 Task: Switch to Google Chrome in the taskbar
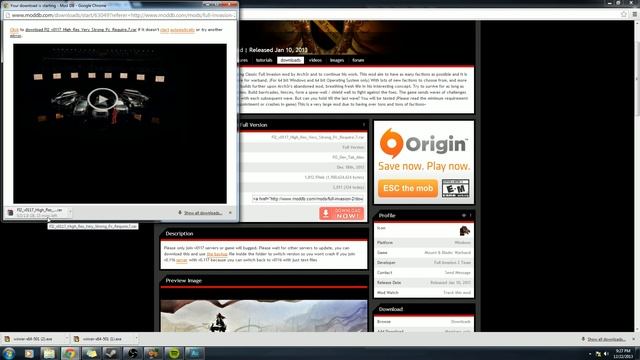[x=70, y=353]
